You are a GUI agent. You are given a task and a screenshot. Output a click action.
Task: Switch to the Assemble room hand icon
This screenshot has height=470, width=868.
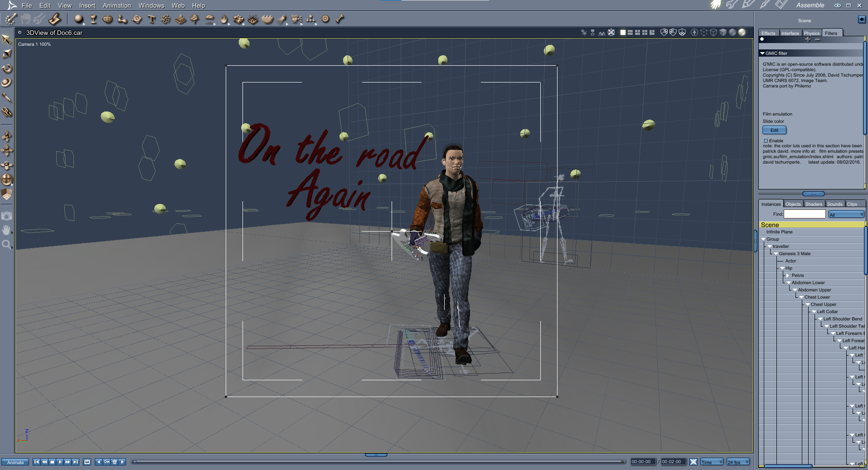pos(716,5)
